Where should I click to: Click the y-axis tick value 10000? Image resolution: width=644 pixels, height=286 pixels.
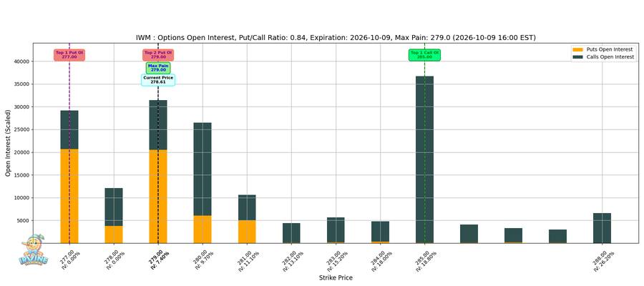pos(23,198)
